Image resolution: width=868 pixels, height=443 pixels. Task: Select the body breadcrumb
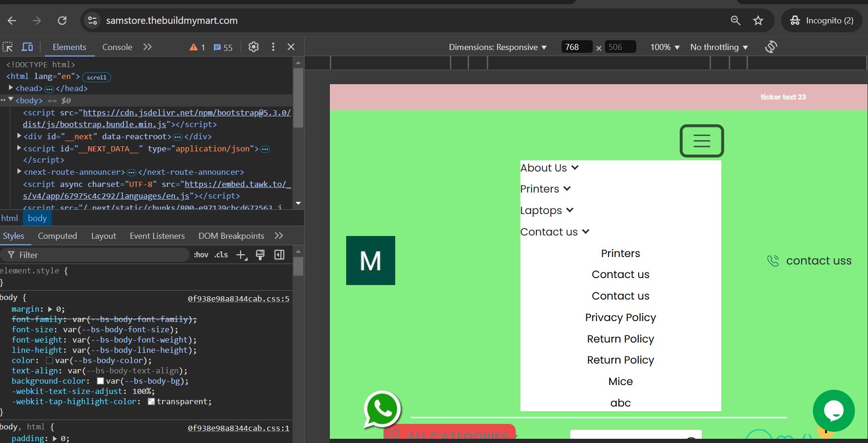[x=37, y=218]
